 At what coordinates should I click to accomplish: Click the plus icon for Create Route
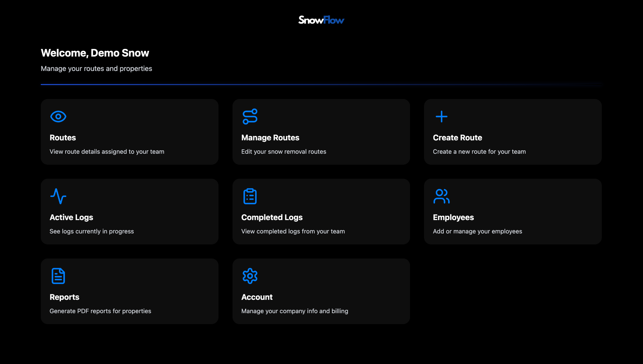(441, 117)
